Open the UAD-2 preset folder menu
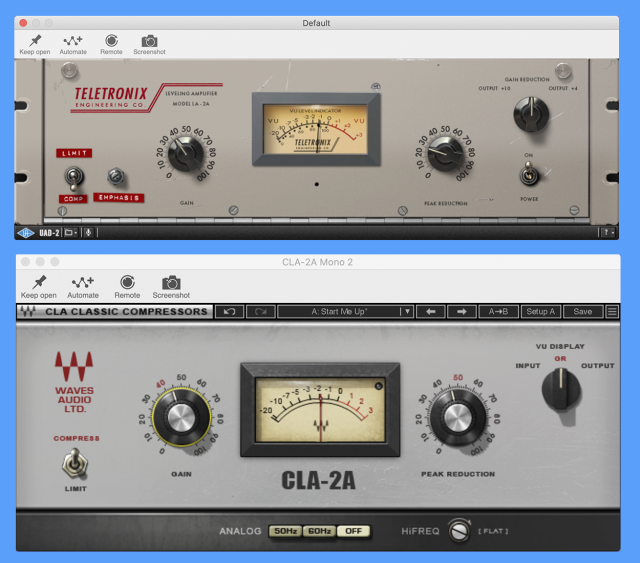The width and height of the screenshot is (640, 563). 70,233
